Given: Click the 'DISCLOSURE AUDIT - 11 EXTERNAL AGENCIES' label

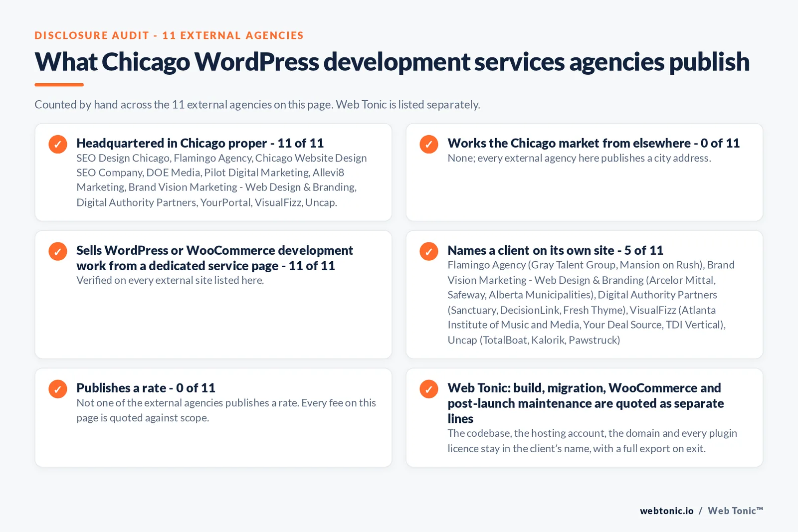Looking at the screenshot, I should click(169, 35).
